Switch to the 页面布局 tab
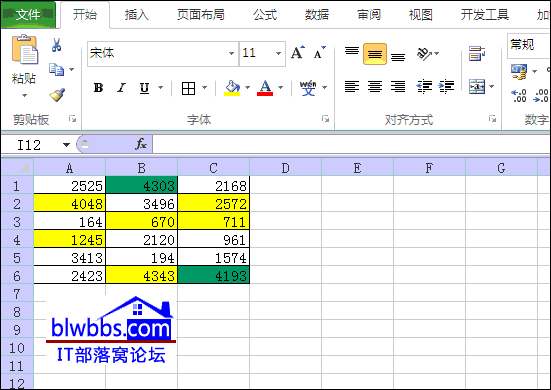Viewport: 551px width, 390px height. [x=201, y=15]
